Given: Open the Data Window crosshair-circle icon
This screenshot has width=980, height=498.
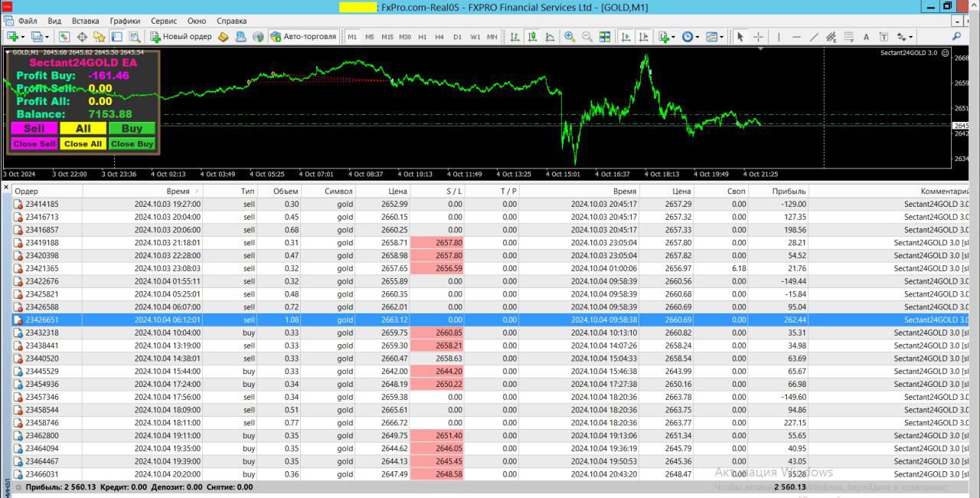Looking at the screenshot, I should (x=82, y=37).
